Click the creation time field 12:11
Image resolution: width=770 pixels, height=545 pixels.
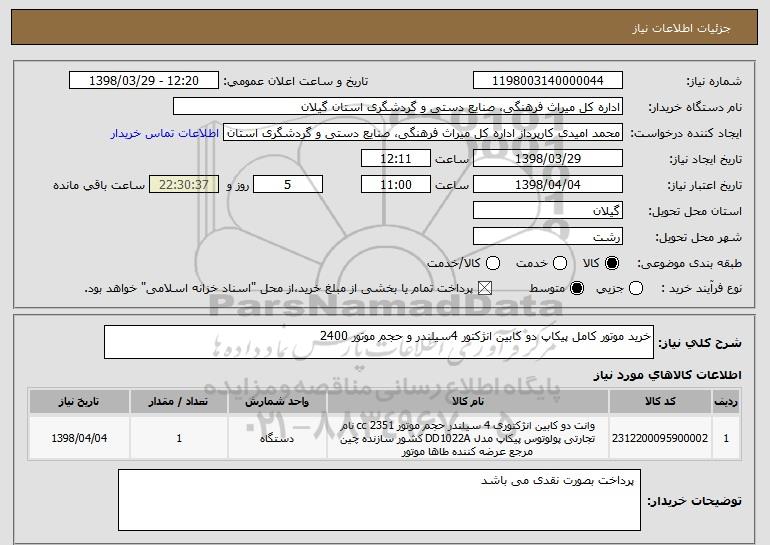pos(396,159)
